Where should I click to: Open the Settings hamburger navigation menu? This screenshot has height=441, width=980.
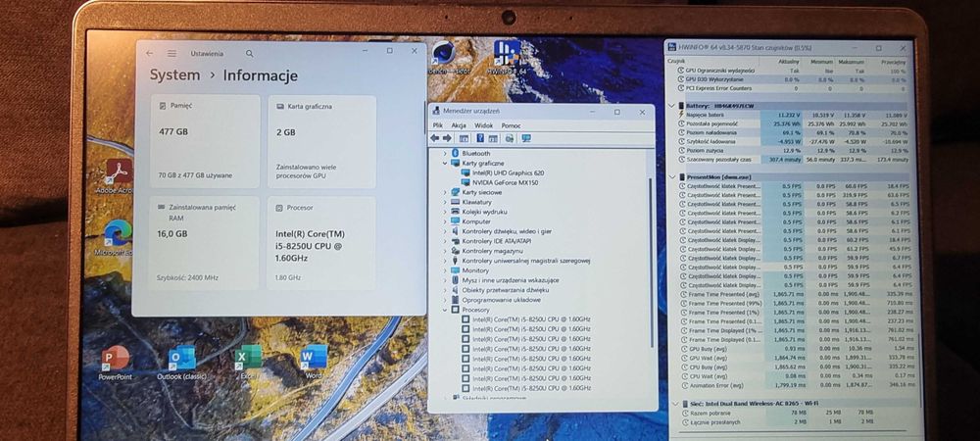tap(171, 54)
